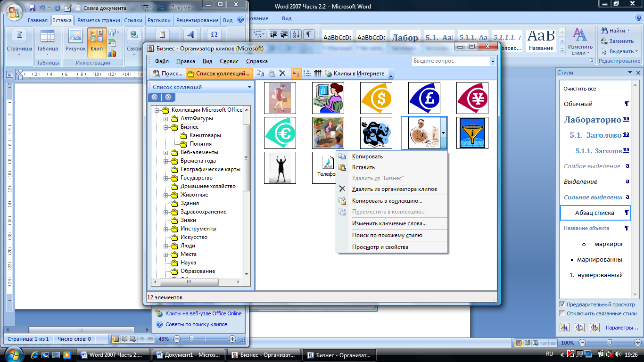
Task: Check Отключить связанные стили
Action: (562, 313)
